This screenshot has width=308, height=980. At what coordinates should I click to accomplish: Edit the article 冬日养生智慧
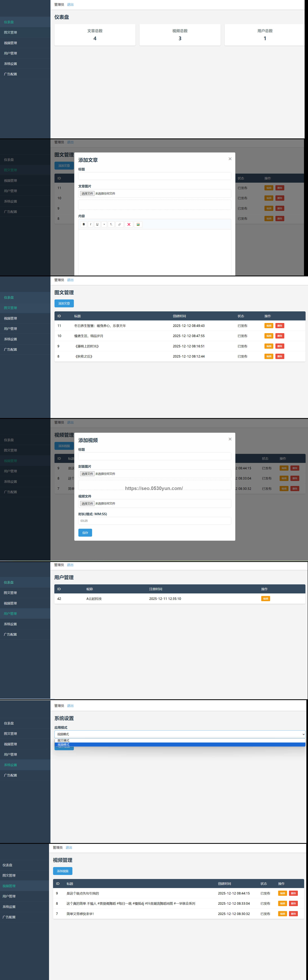[269, 326]
